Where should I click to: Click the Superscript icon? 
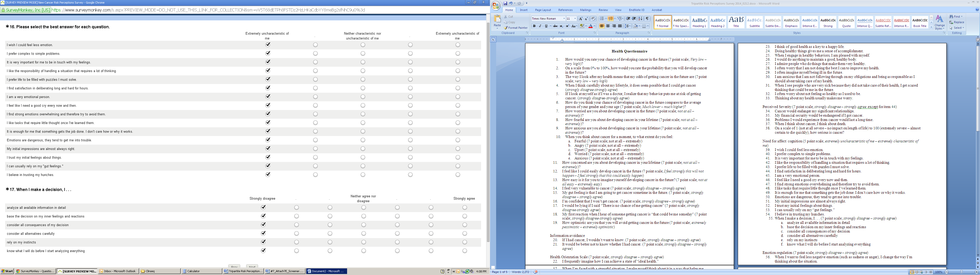coord(567,26)
